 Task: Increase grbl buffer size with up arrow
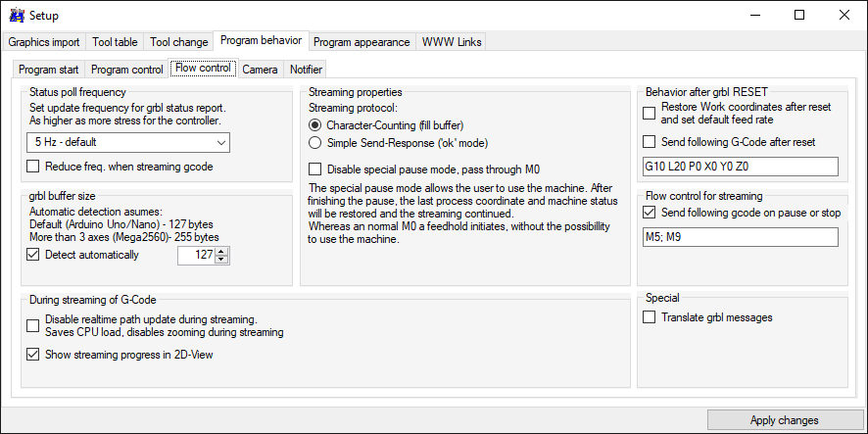pos(222,252)
